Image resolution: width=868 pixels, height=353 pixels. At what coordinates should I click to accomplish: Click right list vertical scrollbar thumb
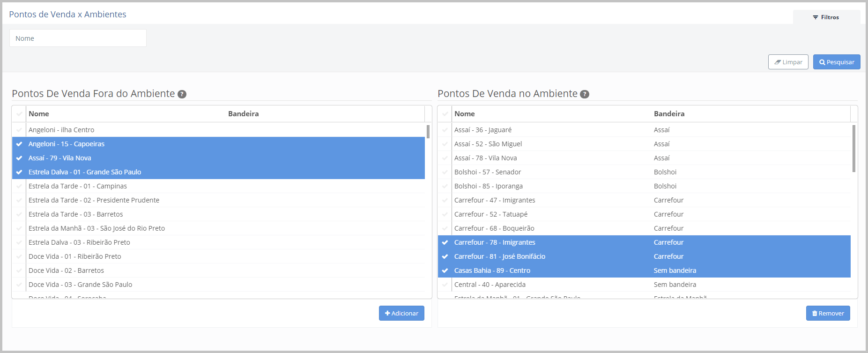854,148
